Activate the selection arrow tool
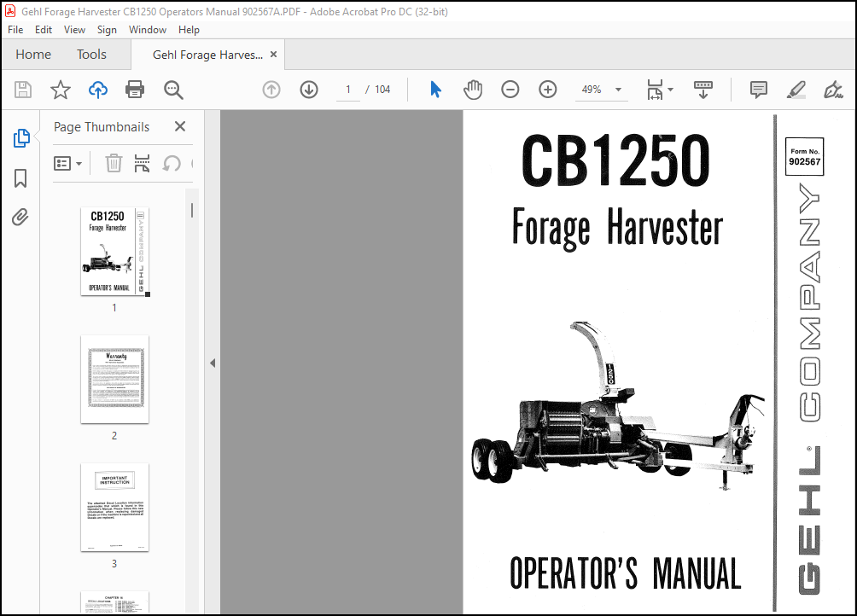857x616 pixels. point(435,90)
